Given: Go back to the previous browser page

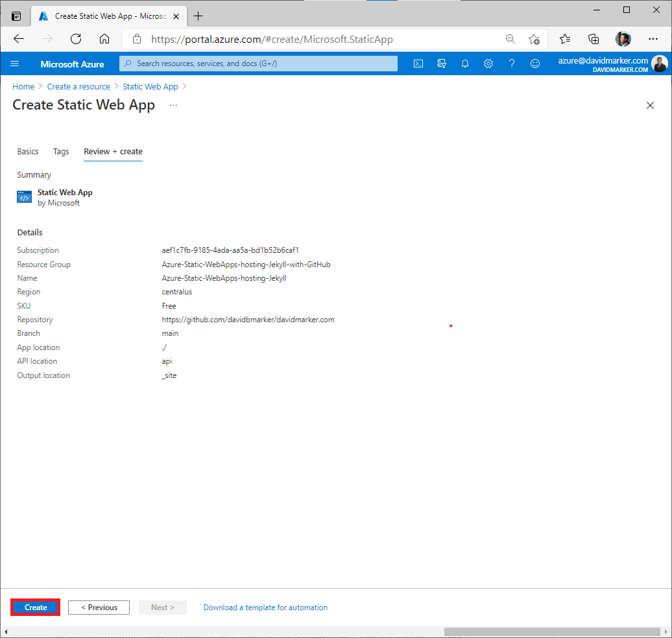Looking at the screenshot, I should (x=19, y=39).
